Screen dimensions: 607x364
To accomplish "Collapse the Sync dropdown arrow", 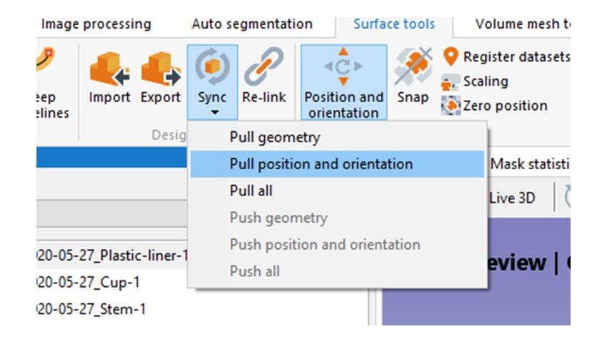I will [x=213, y=112].
